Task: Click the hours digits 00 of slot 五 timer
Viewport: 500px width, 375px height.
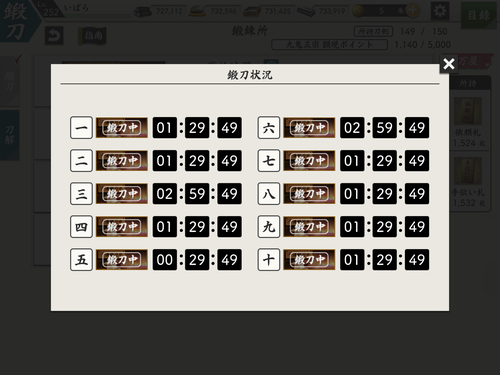Action: coord(165,260)
